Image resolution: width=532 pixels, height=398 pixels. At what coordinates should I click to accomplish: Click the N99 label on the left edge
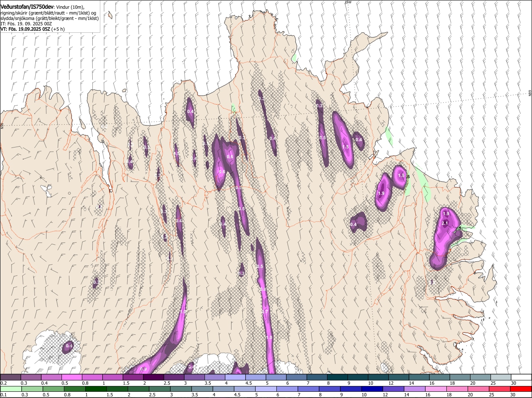click(2, 125)
